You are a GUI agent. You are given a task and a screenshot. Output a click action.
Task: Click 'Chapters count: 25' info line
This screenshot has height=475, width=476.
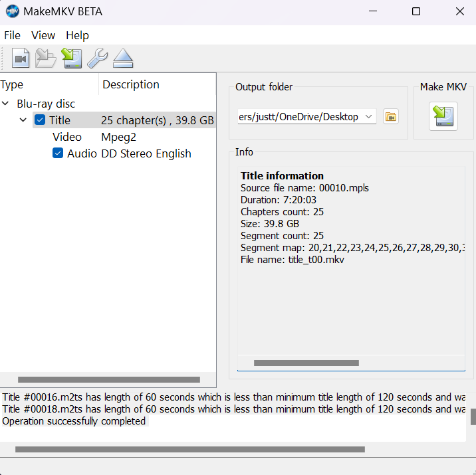(x=282, y=212)
